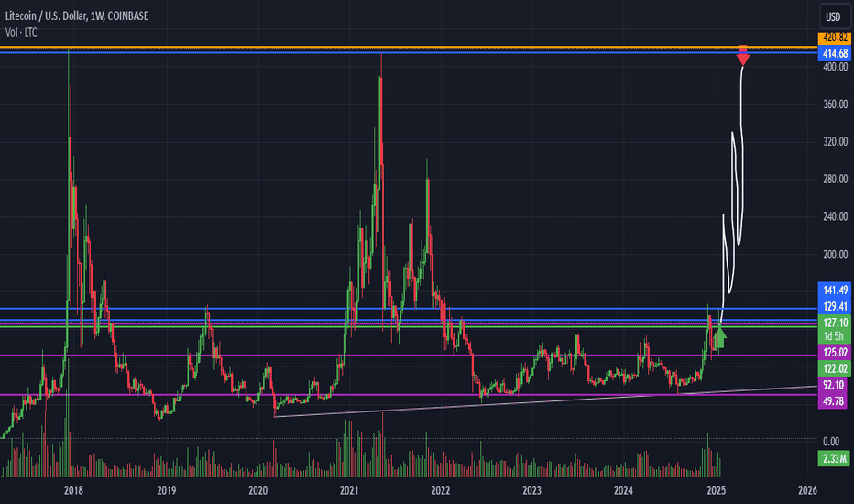Image resolution: width=854 pixels, height=504 pixels.
Task: Select the blue 414.68 price label
Action: tap(835, 53)
